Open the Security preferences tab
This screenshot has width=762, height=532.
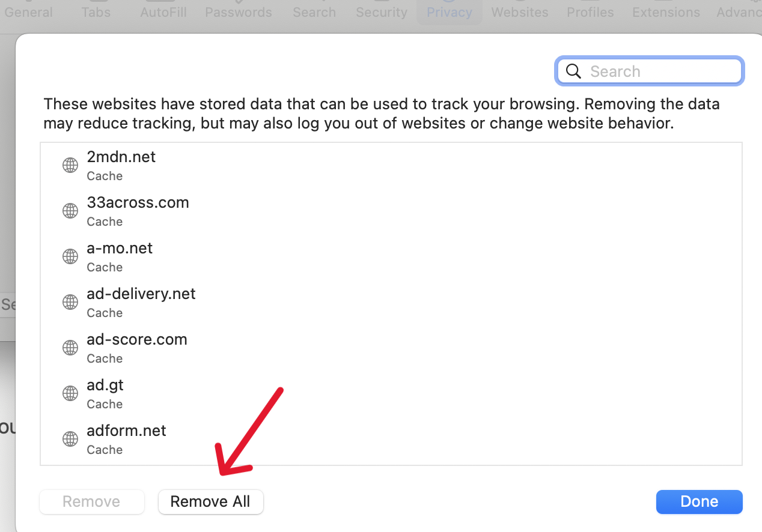(x=382, y=12)
